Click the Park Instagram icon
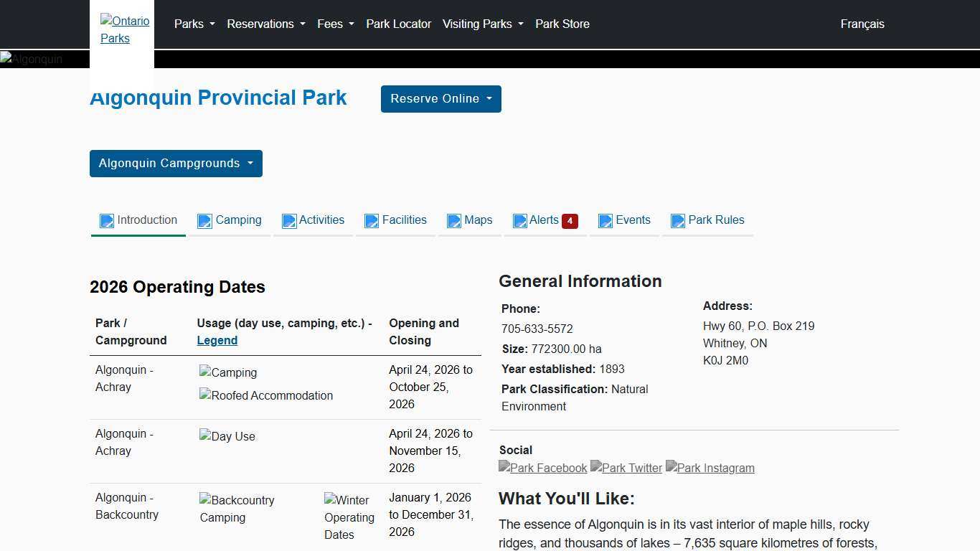The height and width of the screenshot is (551, 980). point(710,468)
